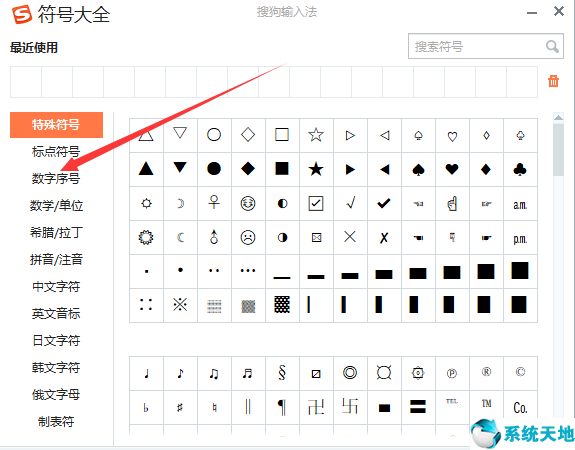The image size is (575, 450).
Task: Insert the hollow five-pointed star symbol
Action: tap(316, 135)
